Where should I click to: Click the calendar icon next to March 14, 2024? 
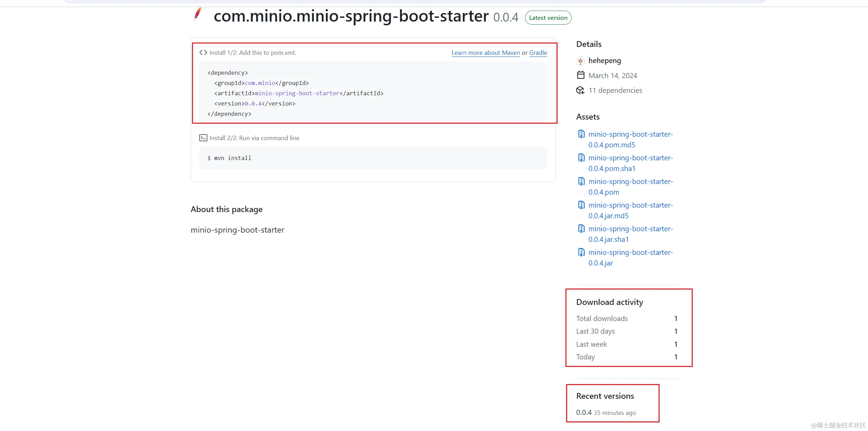tap(580, 75)
